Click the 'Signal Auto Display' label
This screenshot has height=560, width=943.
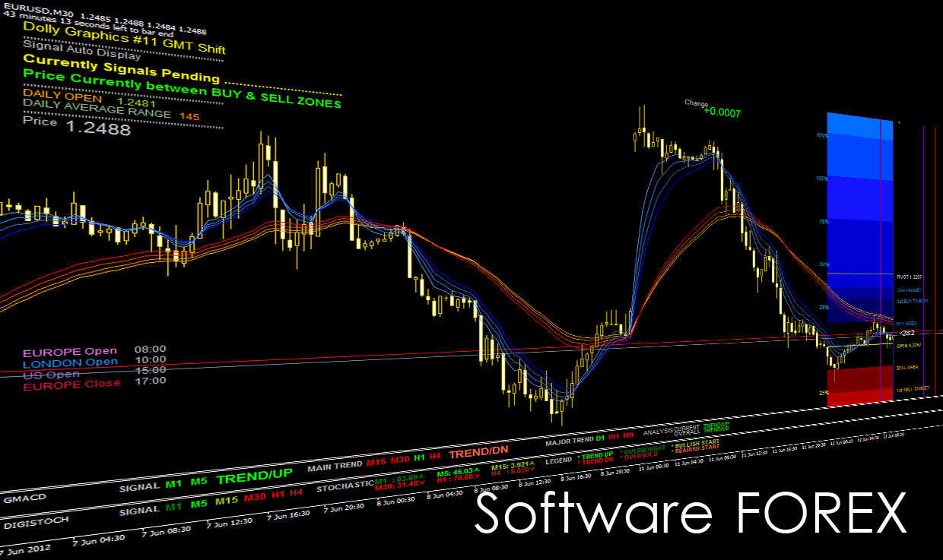point(81,52)
